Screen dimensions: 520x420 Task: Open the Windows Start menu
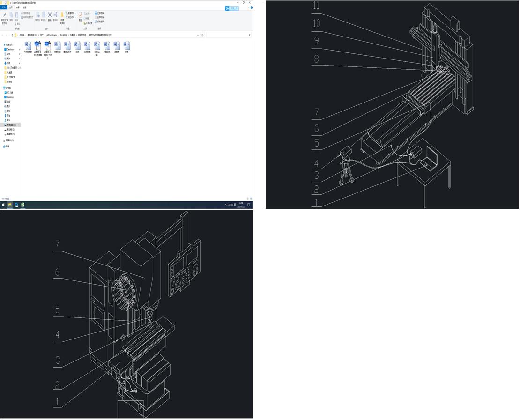(x=3, y=205)
